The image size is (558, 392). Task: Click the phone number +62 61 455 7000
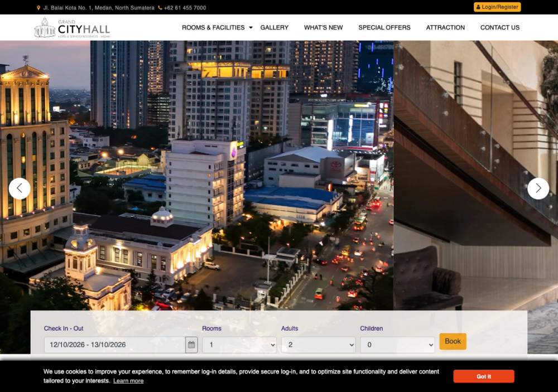pos(185,7)
